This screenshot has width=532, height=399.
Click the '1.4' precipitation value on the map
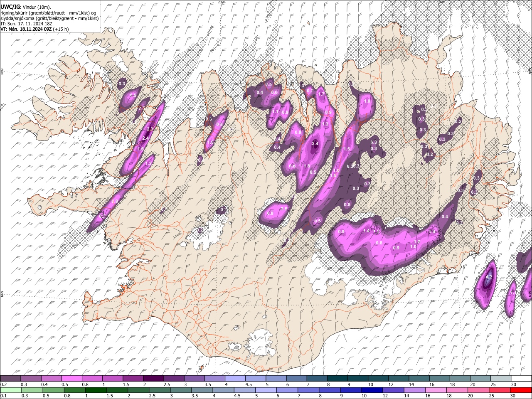(367, 231)
